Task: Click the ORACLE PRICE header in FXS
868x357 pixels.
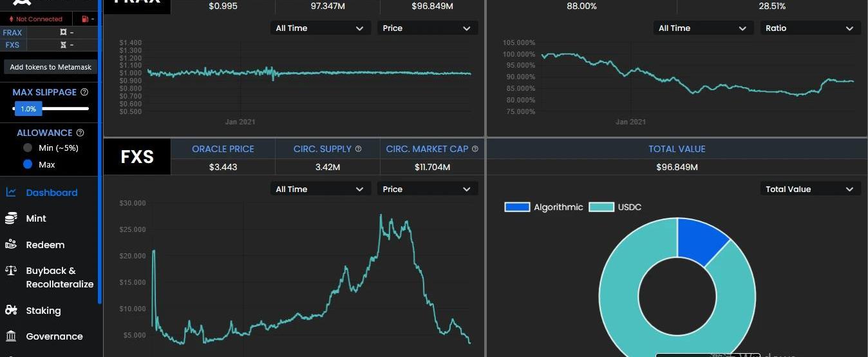Action: pyautogui.click(x=223, y=149)
